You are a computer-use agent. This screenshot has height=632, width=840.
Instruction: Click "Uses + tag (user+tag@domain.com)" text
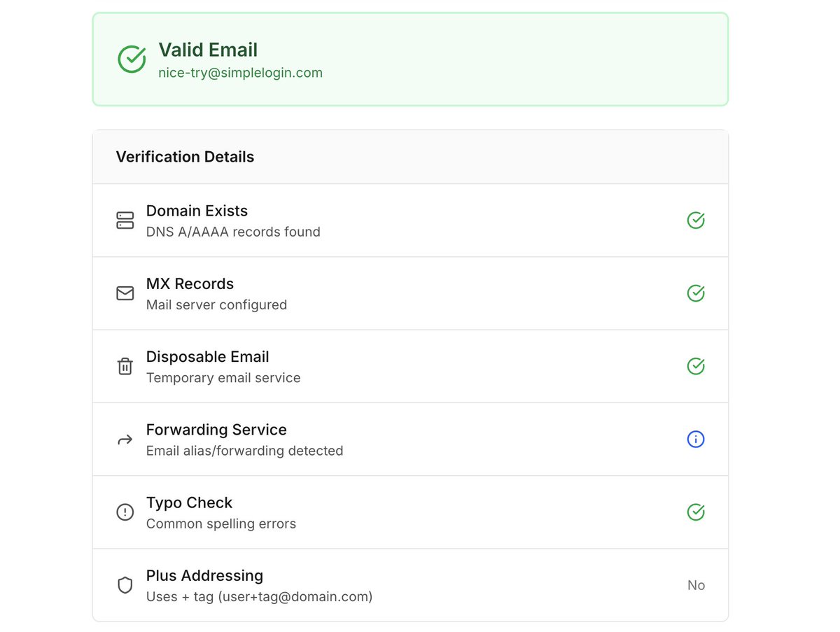tap(259, 597)
